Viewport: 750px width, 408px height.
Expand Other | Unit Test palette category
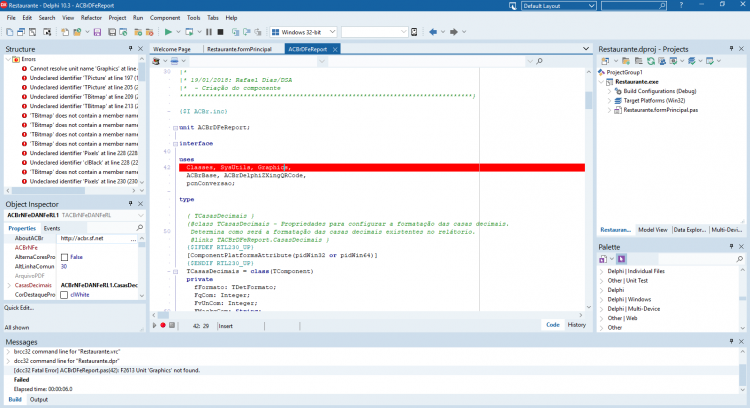point(602,281)
